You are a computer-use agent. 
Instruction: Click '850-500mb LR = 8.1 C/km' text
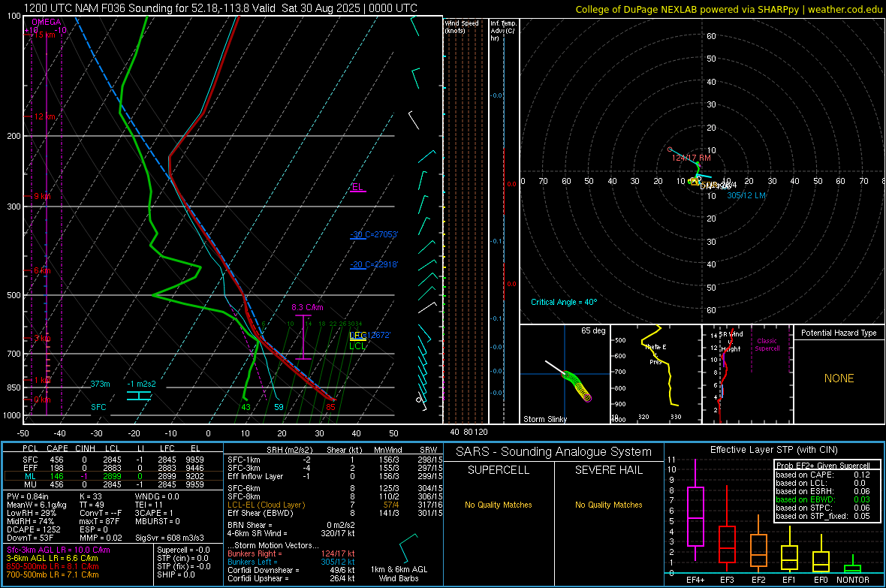click(53, 566)
